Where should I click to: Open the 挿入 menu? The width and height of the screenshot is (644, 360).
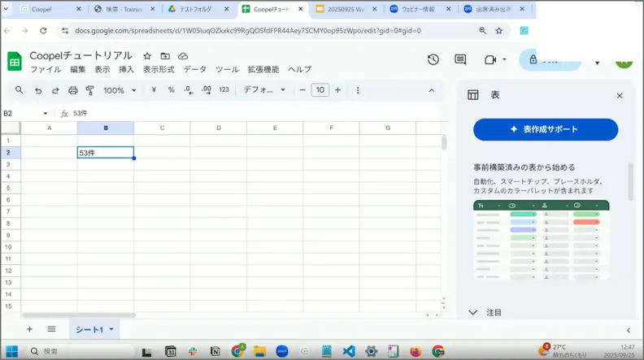point(127,69)
